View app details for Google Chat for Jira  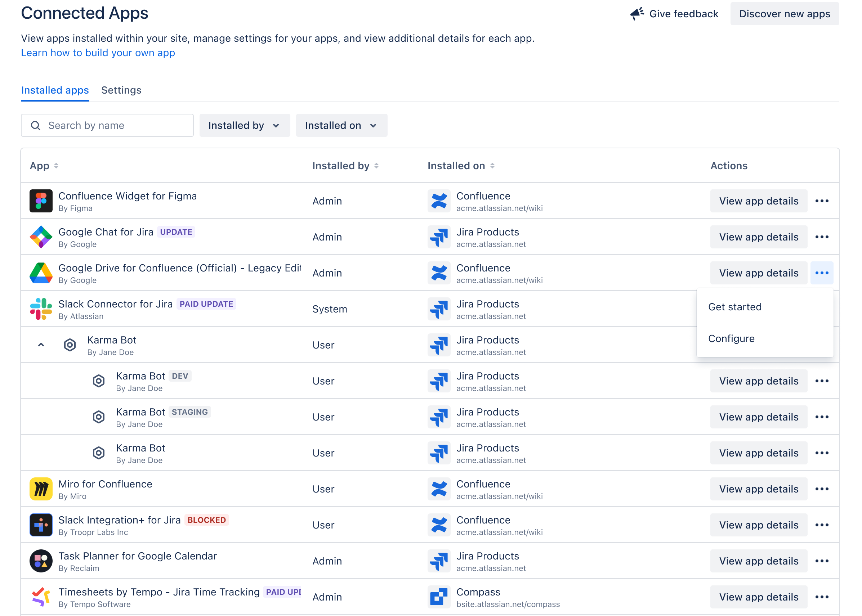point(759,237)
